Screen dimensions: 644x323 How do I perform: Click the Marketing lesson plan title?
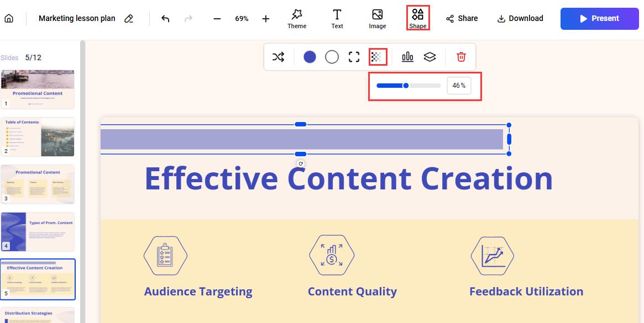[x=77, y=18]
